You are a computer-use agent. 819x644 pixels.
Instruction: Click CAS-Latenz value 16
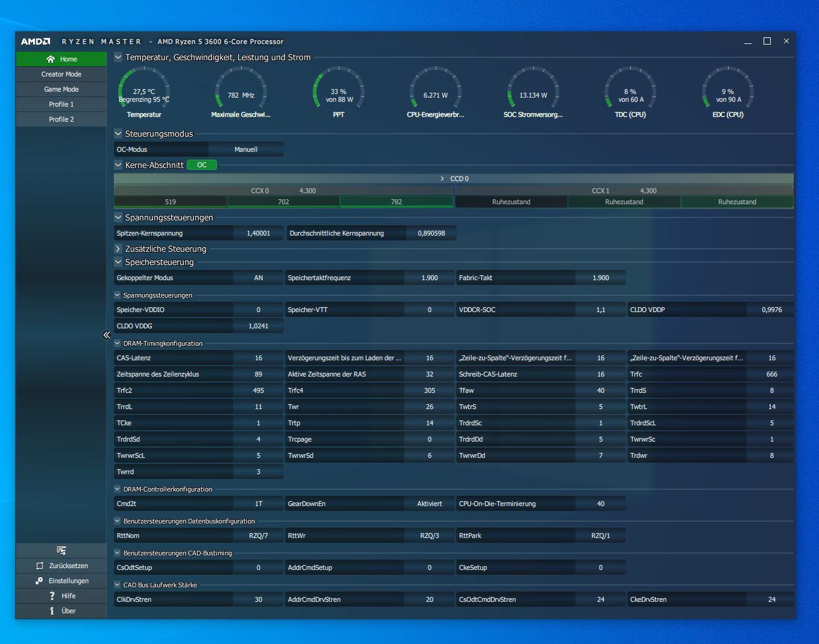[x=259, y=358]
